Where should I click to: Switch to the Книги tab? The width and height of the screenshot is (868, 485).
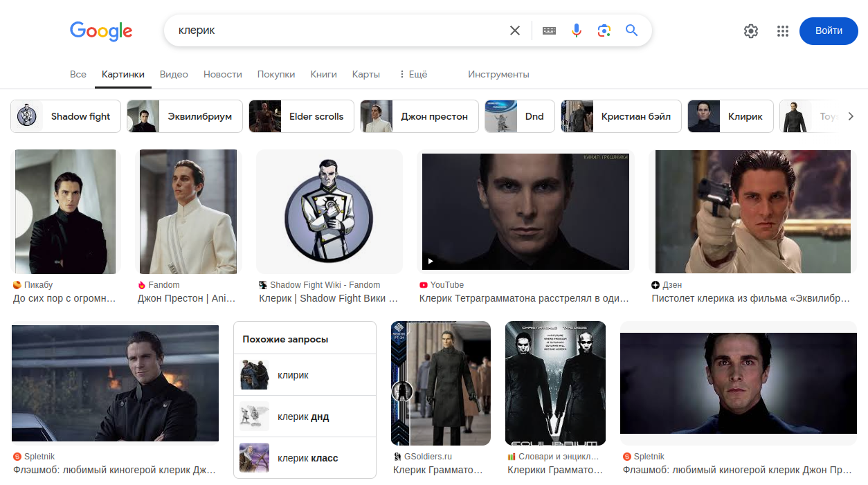pos(324,74)
